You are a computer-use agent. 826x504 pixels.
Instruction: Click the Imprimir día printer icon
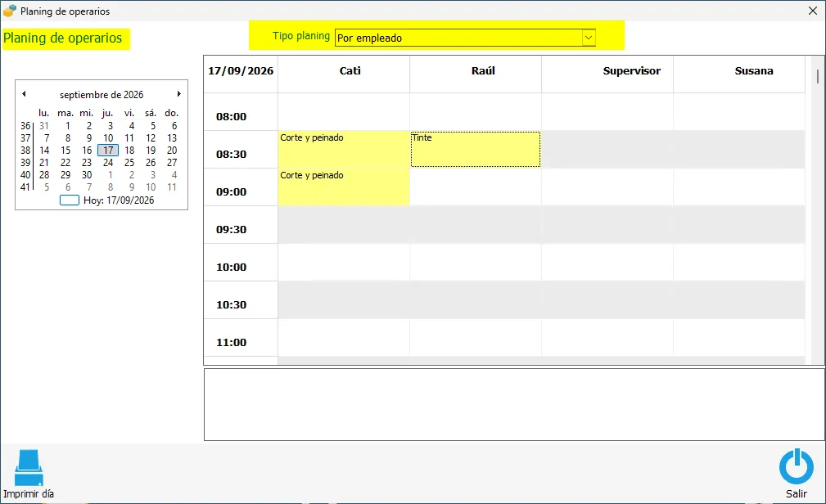coord(29,467)
